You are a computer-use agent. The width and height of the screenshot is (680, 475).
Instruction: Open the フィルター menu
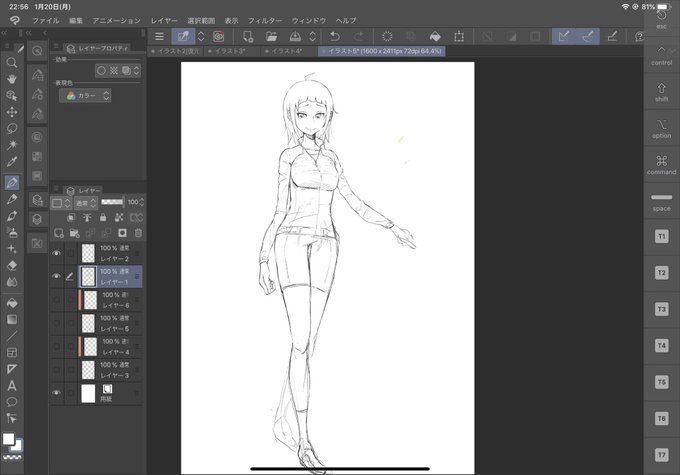click(265, 20)
